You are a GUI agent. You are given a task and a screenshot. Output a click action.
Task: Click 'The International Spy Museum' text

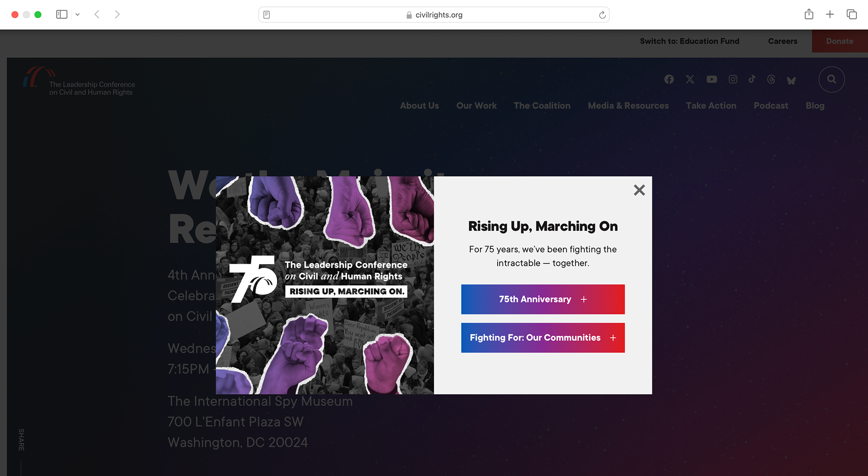260,401
